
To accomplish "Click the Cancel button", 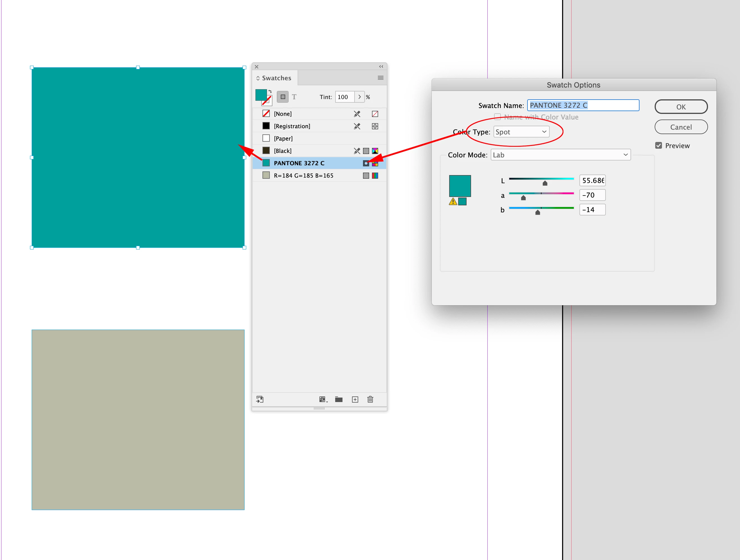I will [x=681, y=127].
